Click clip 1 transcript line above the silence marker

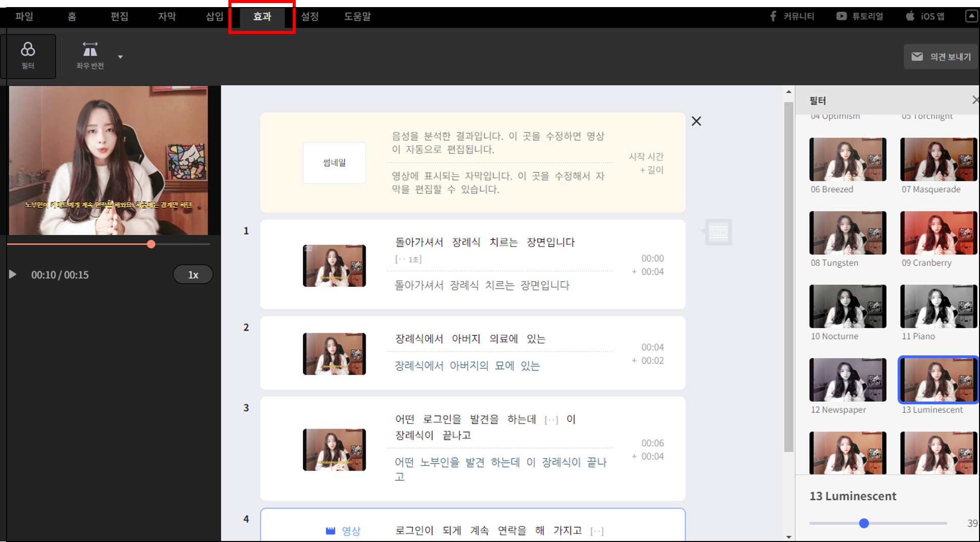point(485,242)
